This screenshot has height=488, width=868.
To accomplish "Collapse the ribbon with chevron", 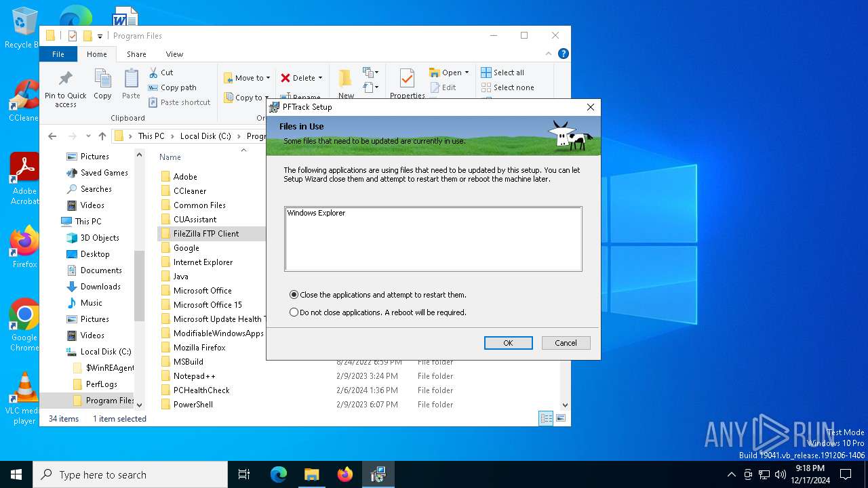I will coord(549,54).
